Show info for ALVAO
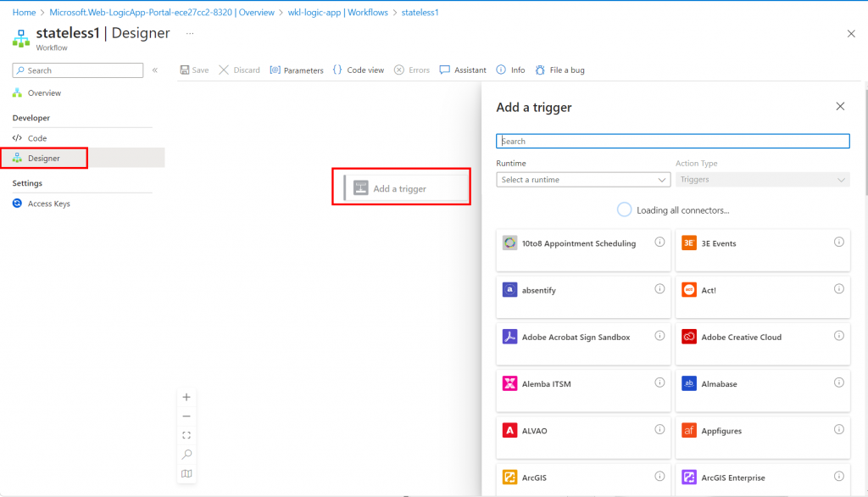This screenshot has width=868, height=497. [x=659, y=429]
